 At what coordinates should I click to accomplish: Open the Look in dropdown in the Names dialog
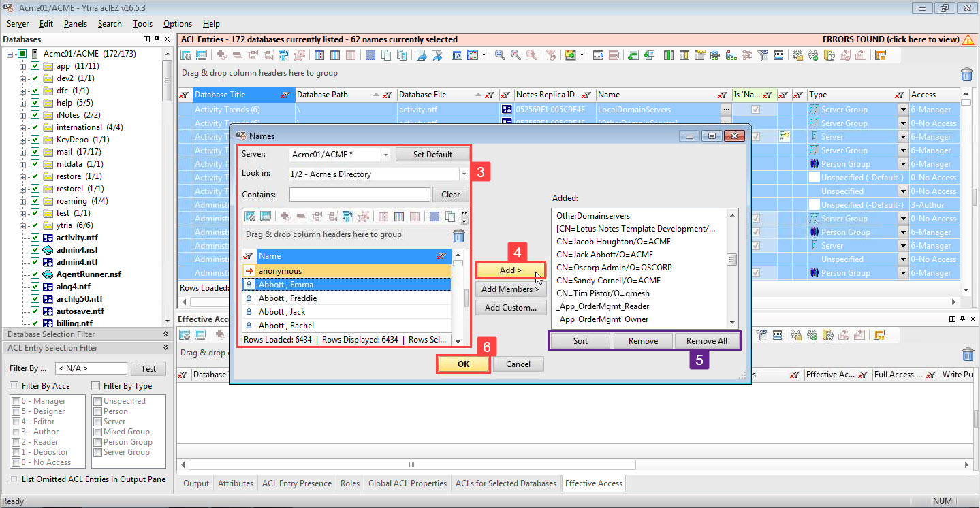[x=464, y=174]
